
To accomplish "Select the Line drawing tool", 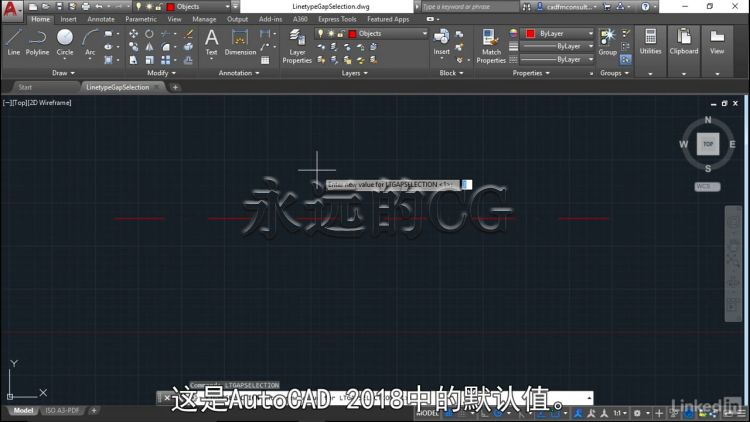I will pos(13,42).
